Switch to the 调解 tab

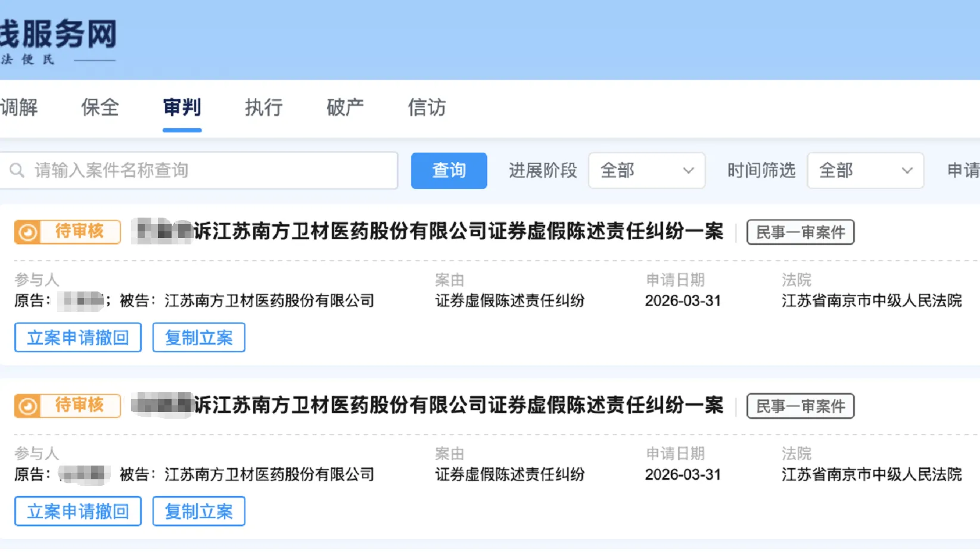[20, 108]
